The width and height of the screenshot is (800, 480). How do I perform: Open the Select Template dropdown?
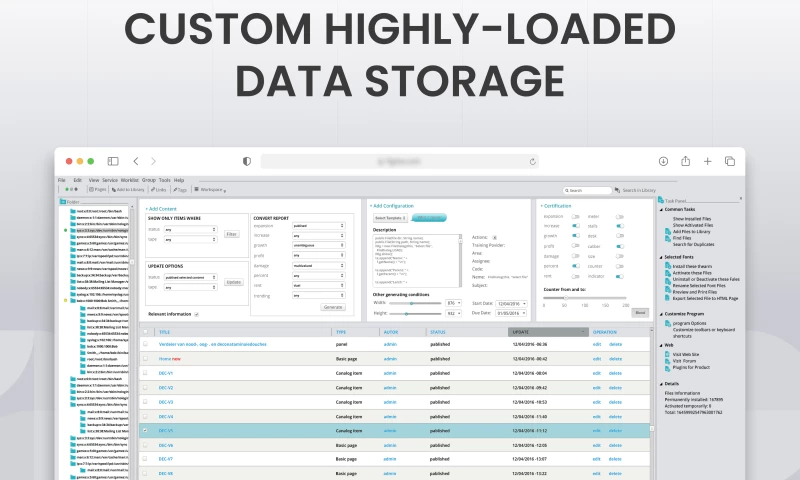390,218
